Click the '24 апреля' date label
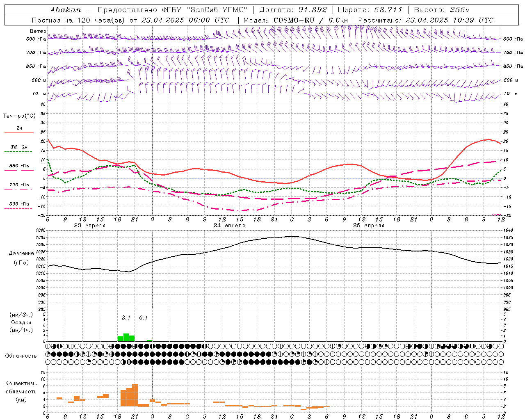The height and width of the screenshot is (420, 525). click(x=229, y=226)
